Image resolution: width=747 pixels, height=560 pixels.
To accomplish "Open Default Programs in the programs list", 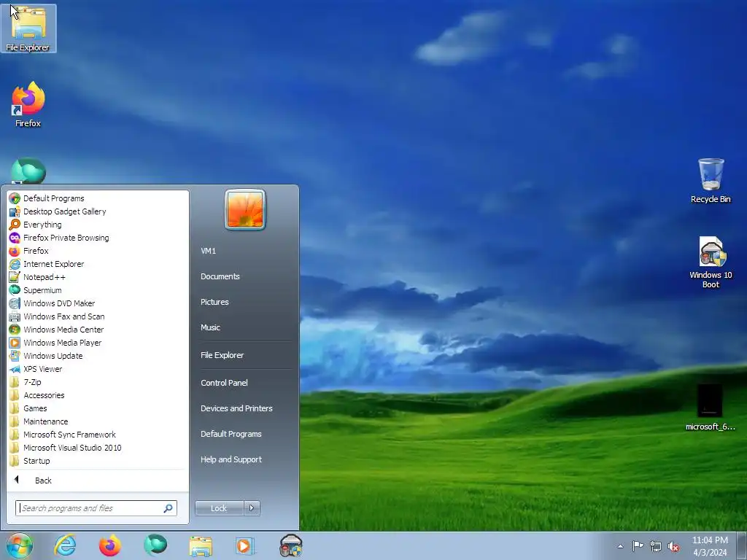I will pos(98,198).
